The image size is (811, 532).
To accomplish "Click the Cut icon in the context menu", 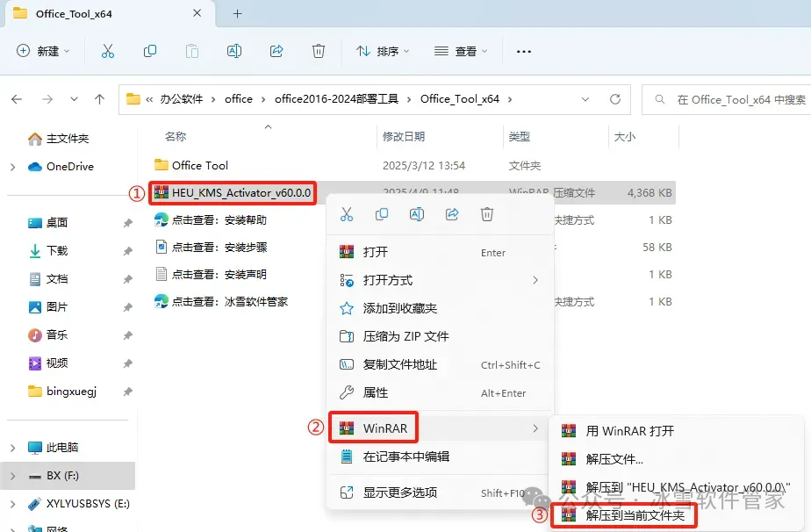I will click(347, 214).
